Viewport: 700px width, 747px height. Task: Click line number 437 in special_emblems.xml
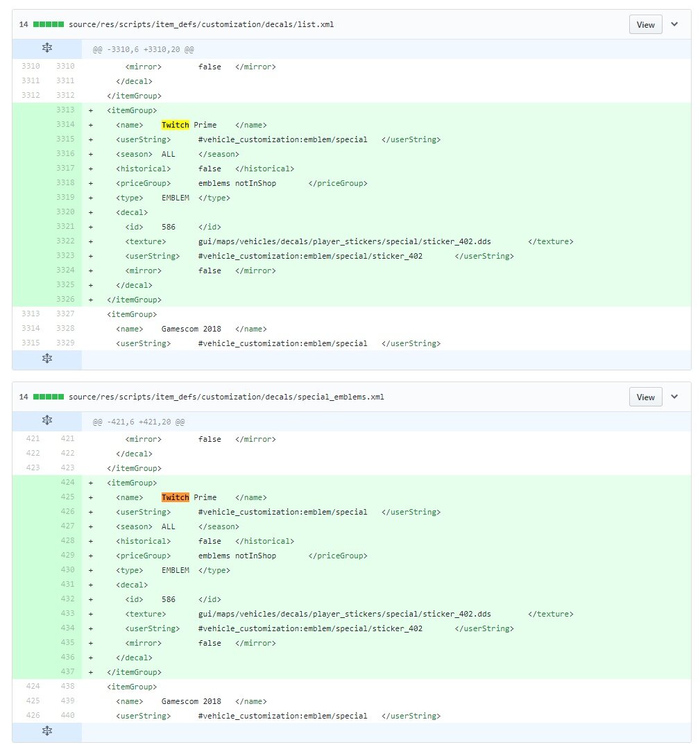(68, 671)
